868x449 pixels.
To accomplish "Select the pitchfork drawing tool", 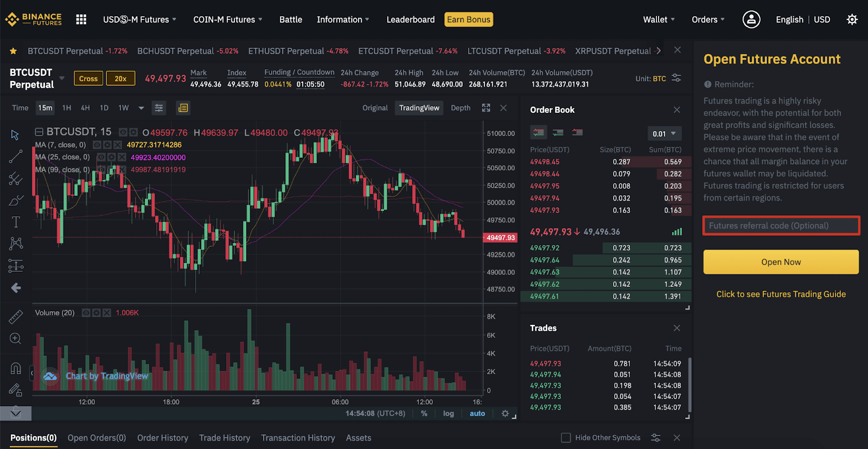I will (x=16, y=178).
